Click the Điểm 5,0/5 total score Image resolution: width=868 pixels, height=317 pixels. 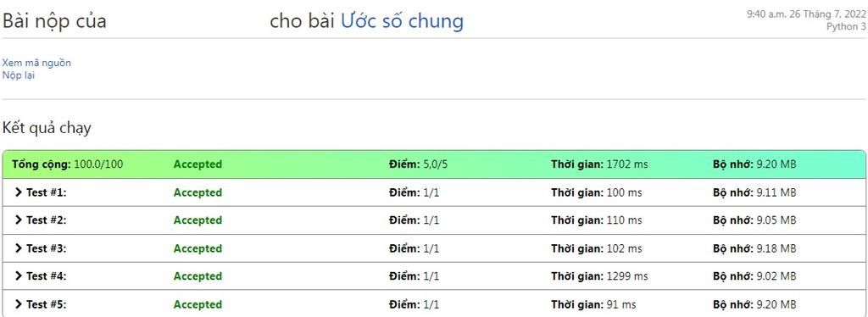(419, 164)
